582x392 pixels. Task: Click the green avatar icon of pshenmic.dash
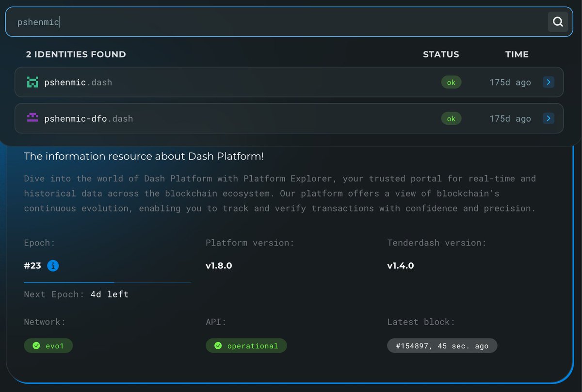click(x=32, y=82)
